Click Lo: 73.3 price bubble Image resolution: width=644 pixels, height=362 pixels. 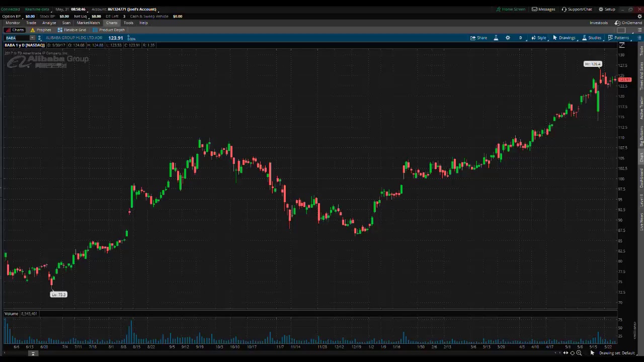click(58, 295)
